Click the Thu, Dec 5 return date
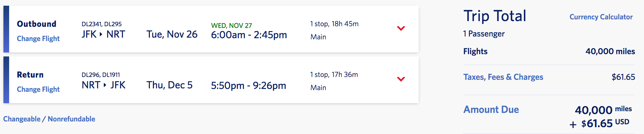The image size is (644, 134). pos(169,85)
